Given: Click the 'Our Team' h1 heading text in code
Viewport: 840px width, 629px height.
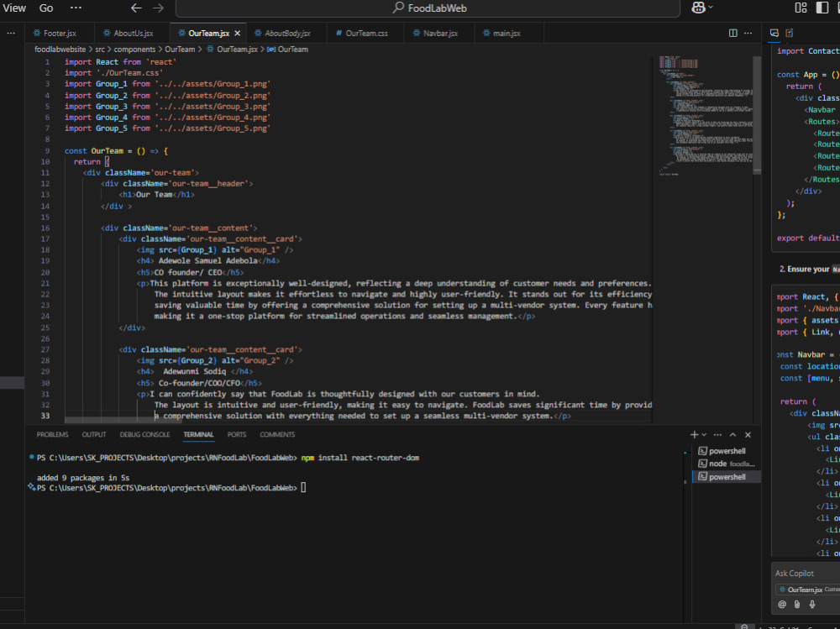Looking at the screenshot, I should pyautogui.click(x=154, y=195).
